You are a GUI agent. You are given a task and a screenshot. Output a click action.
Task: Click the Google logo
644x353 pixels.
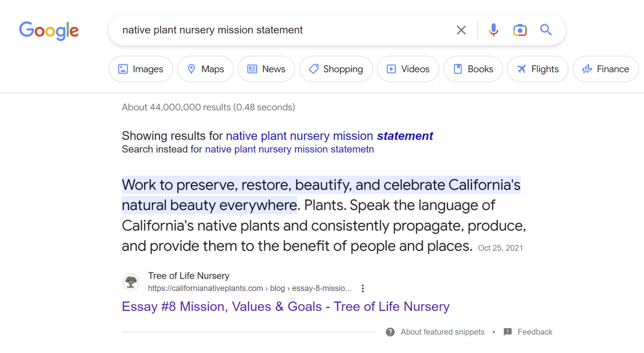(x=49, y=31)
